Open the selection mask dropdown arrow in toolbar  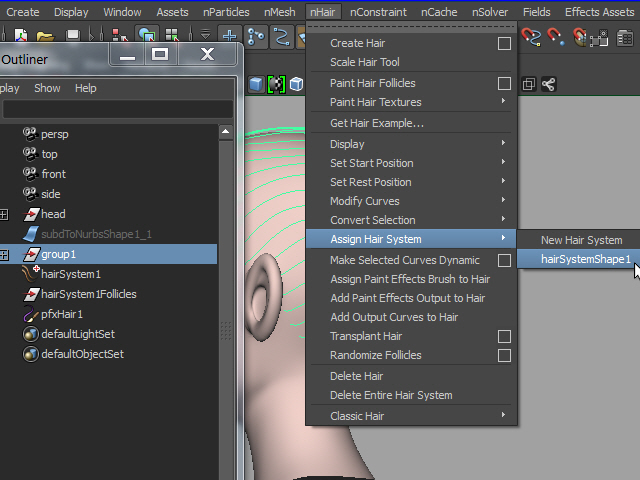205,35
